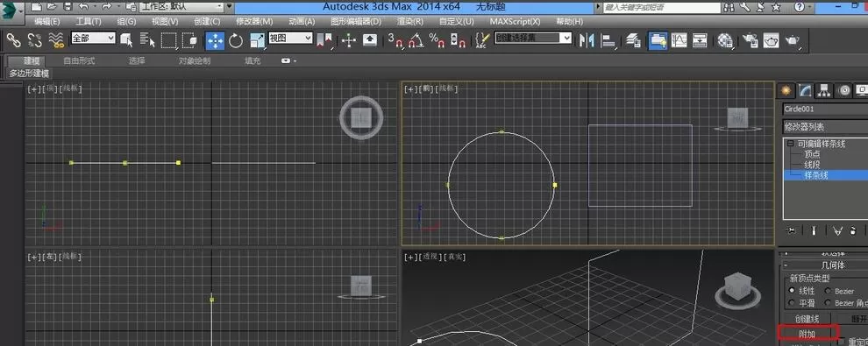Image resolution: width=868 pixels, height=346 pixels.
Task: Open the 视图 reference coordinate dropdown
Action: [290, 39]
